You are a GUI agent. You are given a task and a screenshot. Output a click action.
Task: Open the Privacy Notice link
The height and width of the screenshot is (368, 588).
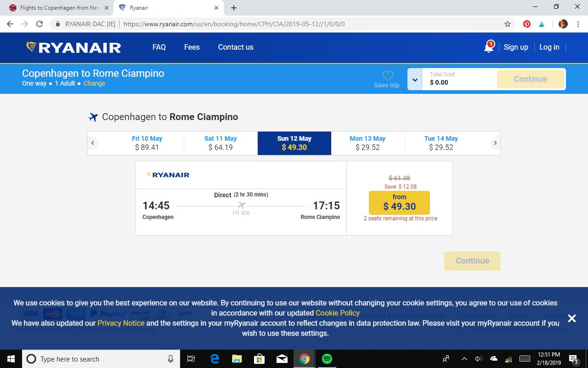pos(121,323)
